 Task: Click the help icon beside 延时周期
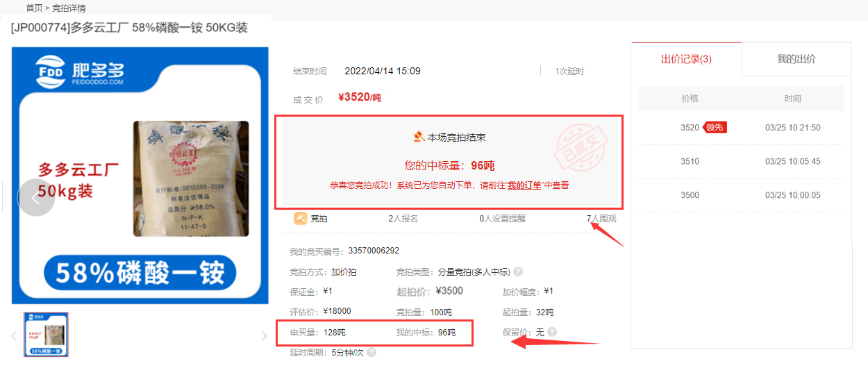point(372,352)
